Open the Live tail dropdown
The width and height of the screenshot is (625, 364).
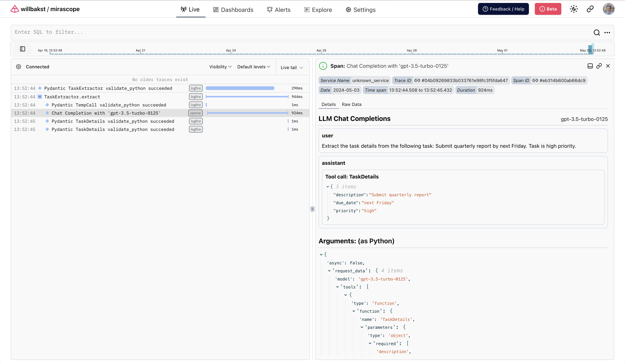point(292,67)
